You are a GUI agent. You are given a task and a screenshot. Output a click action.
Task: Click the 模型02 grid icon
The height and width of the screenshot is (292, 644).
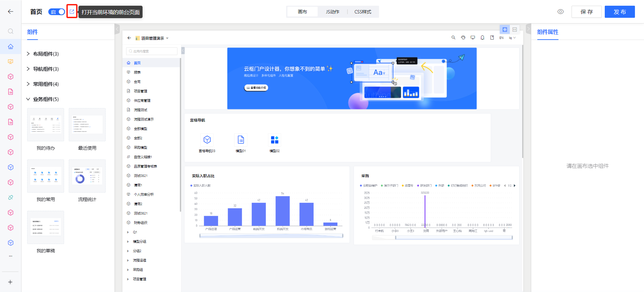click(274, 139)
